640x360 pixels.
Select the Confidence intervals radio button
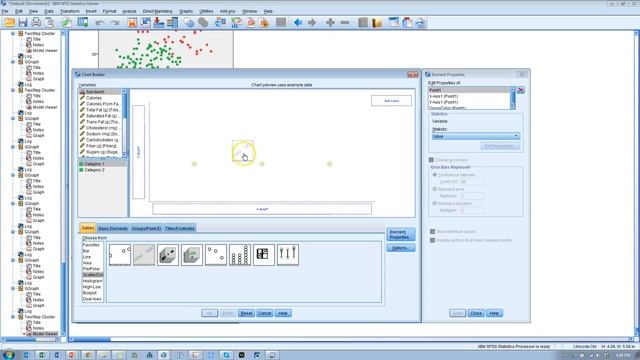tap(435, 175)
